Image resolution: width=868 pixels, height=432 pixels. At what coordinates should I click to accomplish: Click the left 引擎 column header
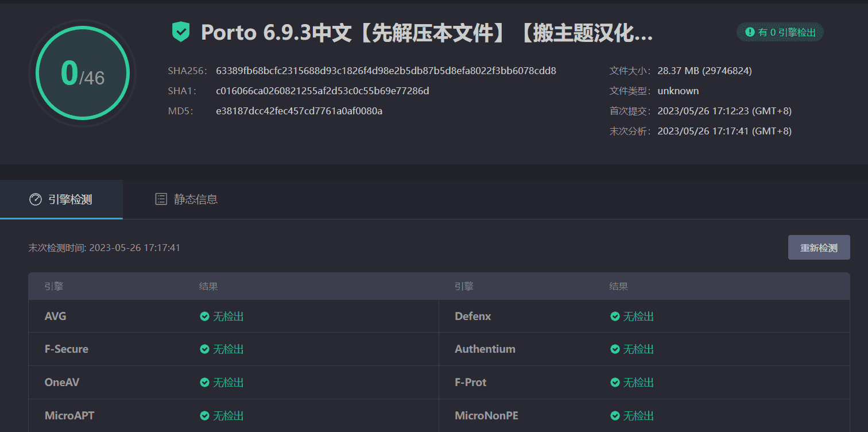[x=54, y=286]
